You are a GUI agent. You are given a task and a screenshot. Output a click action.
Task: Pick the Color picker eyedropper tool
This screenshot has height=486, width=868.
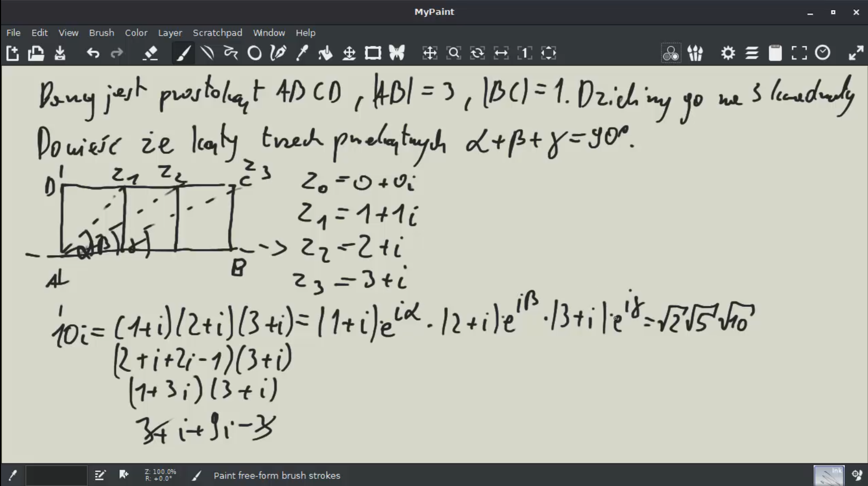(x=302, y=53)
